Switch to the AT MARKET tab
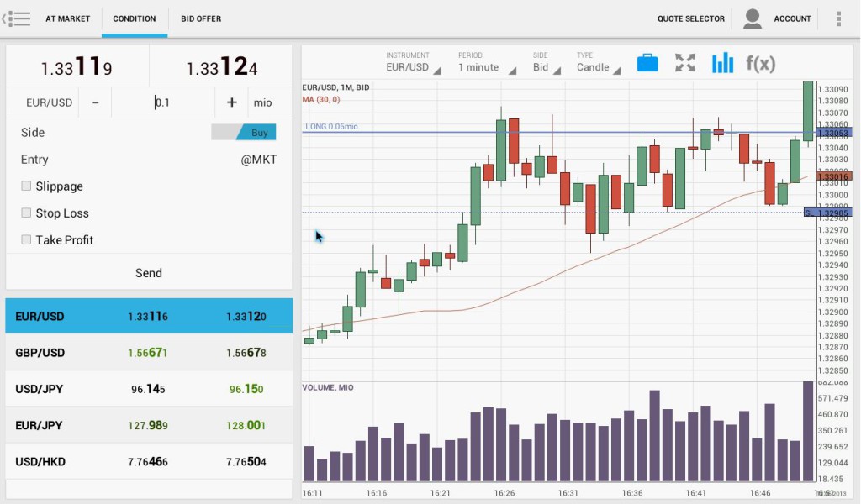The image size is (861, 504). pos(67,18)
